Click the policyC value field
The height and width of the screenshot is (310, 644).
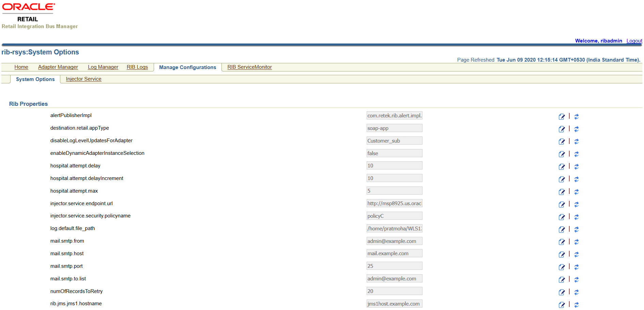click(x=394, y=216)
